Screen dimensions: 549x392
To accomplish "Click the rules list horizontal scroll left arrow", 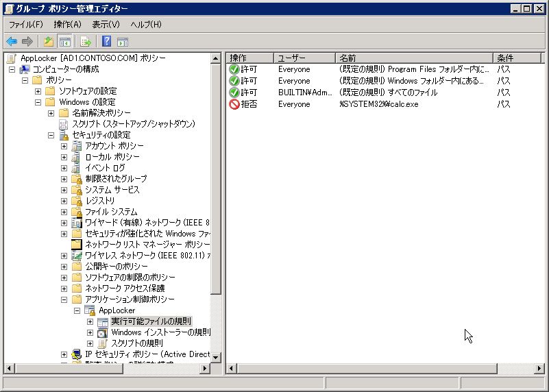I will point(231,368).
